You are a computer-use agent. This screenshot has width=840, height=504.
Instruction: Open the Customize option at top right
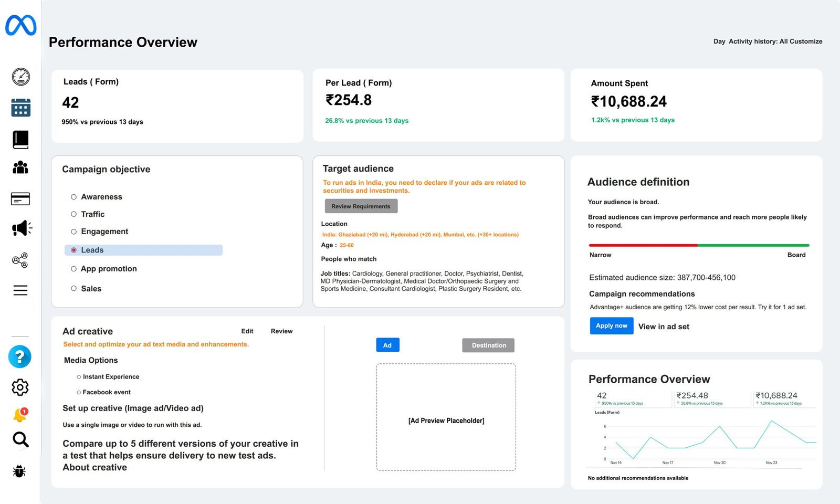pyautogui.click(x=806, y=41)
